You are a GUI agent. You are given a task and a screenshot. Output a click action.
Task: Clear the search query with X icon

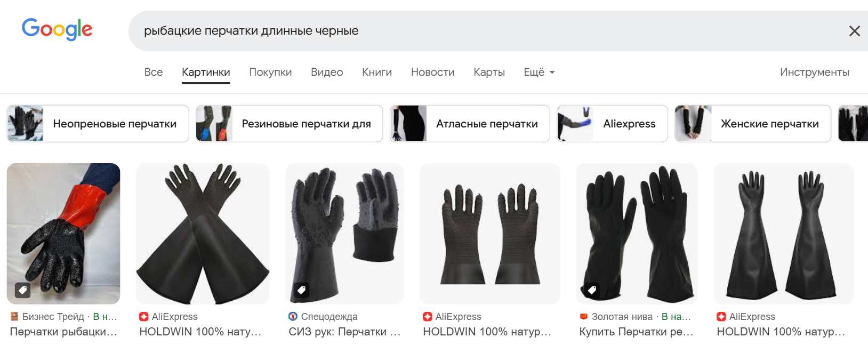pos(854,31)
